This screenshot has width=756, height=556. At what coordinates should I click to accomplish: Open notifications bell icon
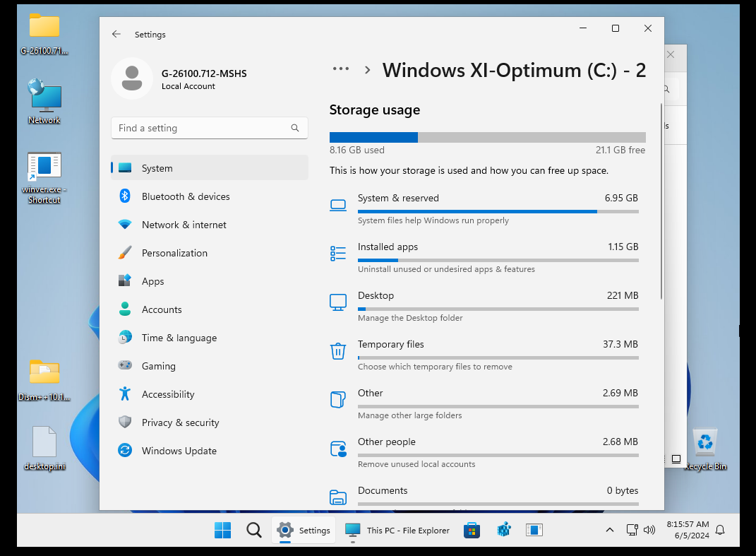[x=720, y=530]
